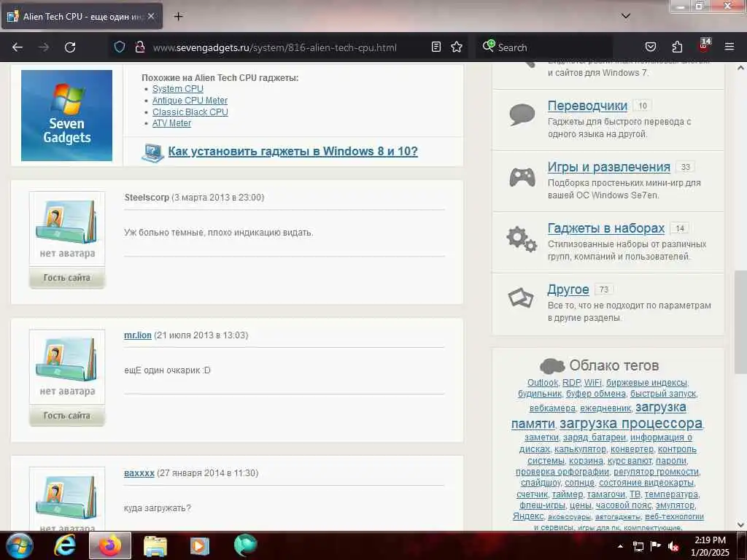Click the Seven Gadgets logo image
This screenshot has width=747, height=560.
[x=66, y=115]
